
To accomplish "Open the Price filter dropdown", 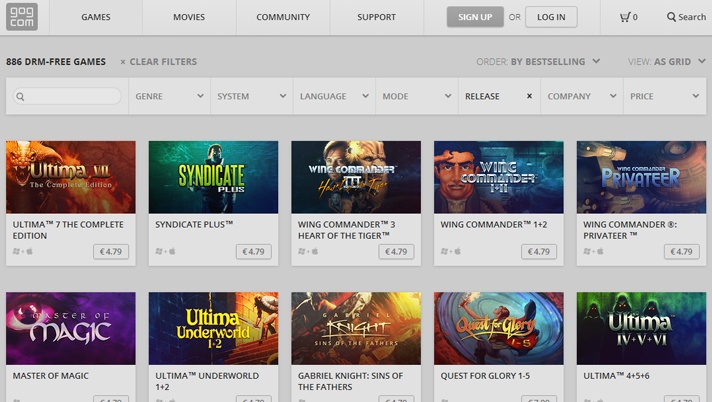I will point(665,96).
